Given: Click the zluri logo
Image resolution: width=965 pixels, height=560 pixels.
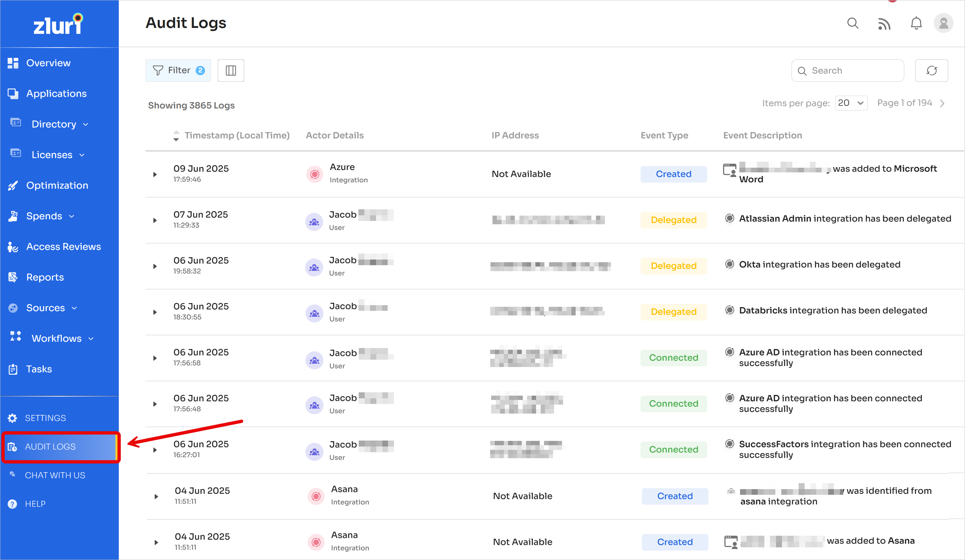Looking at the screenshot, I should point(58,24).
